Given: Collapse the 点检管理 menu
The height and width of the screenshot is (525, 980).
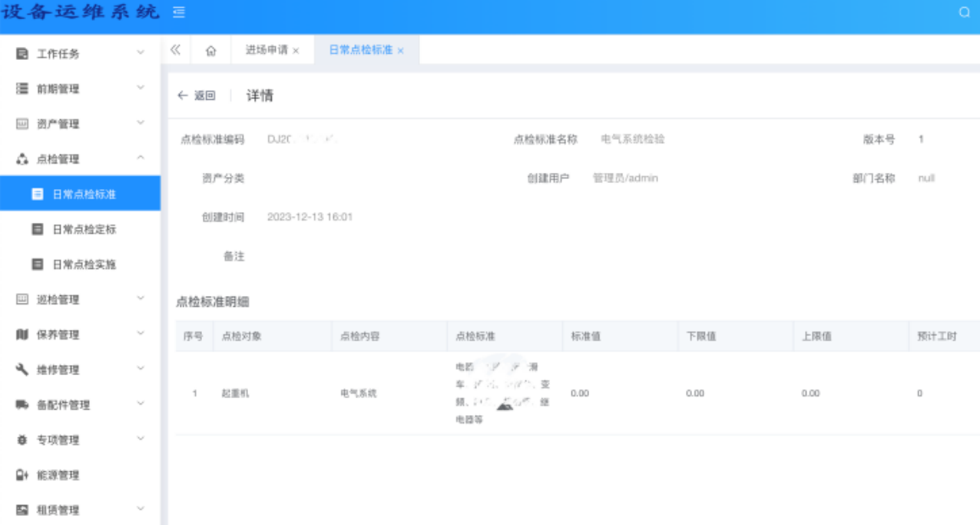Looking at the screenshot, I should pyautogui.click(x=141, y=158).
